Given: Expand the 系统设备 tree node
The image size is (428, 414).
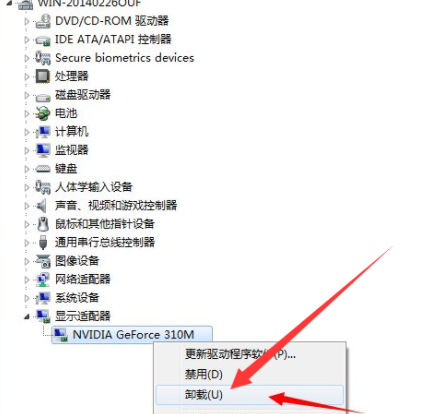Looking at the screenshot, I should point(27,298).
